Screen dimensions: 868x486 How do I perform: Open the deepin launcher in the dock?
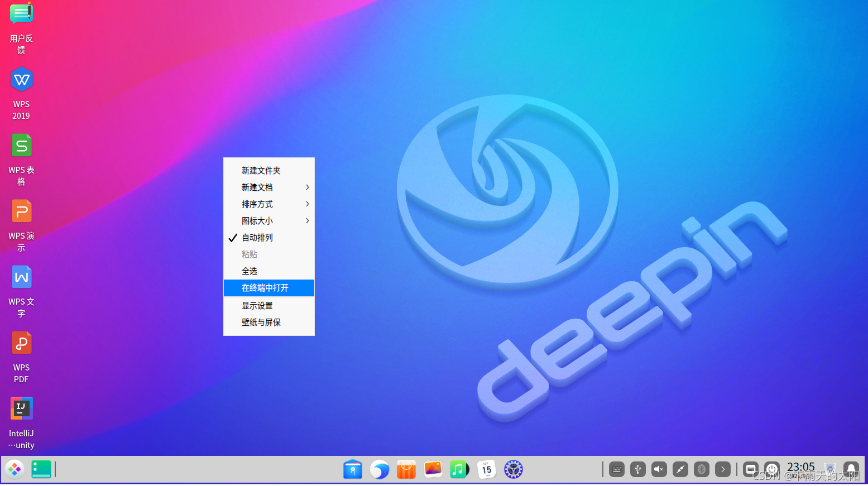tap(15, 469)
